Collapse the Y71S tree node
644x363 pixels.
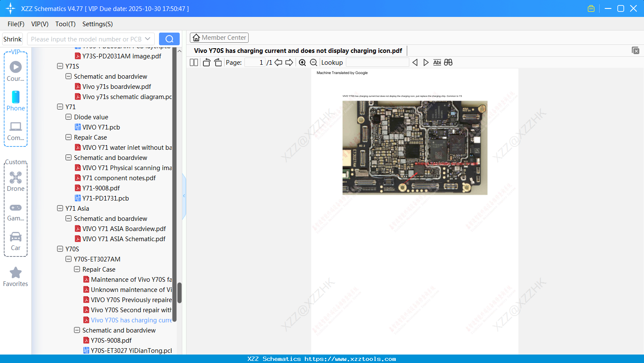[x=60, y=66]
